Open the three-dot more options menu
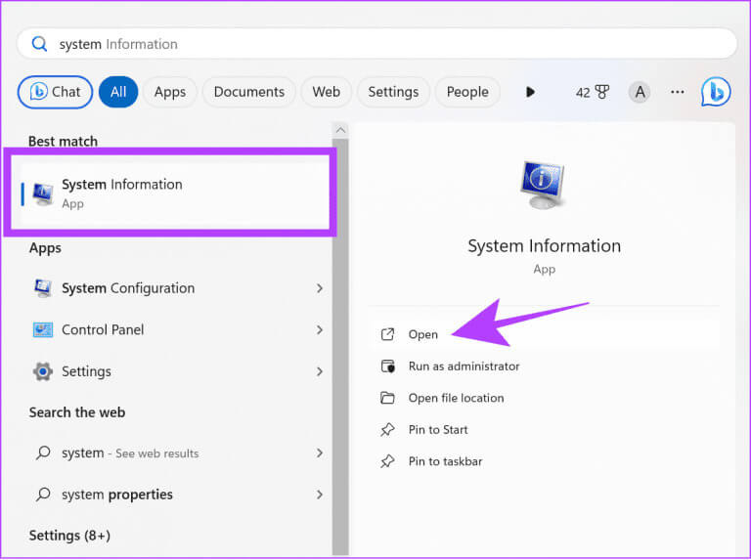 pos(677,92)
